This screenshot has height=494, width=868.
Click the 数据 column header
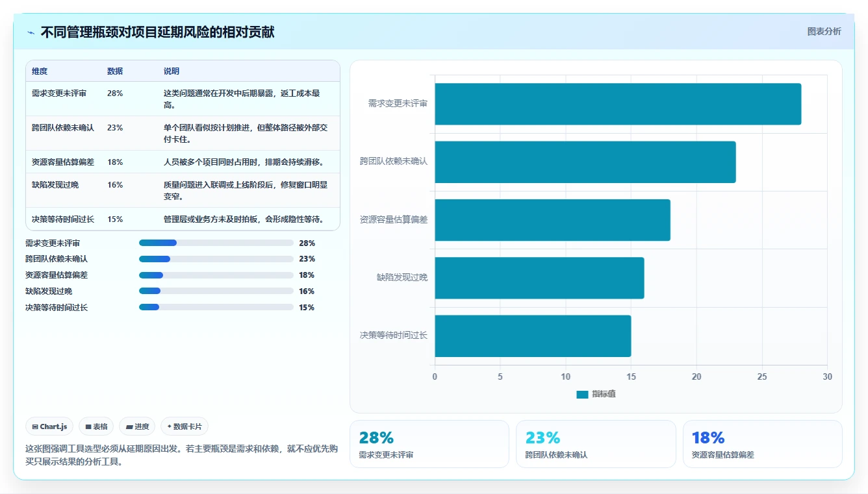click(x=115, y=71)
